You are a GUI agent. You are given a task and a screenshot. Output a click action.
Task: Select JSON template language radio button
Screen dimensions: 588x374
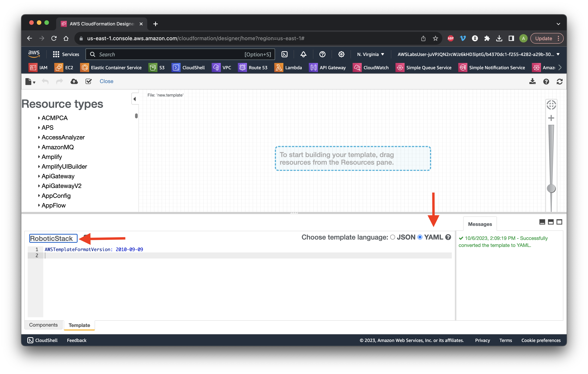pyautogui.click(x=393, y=237)
